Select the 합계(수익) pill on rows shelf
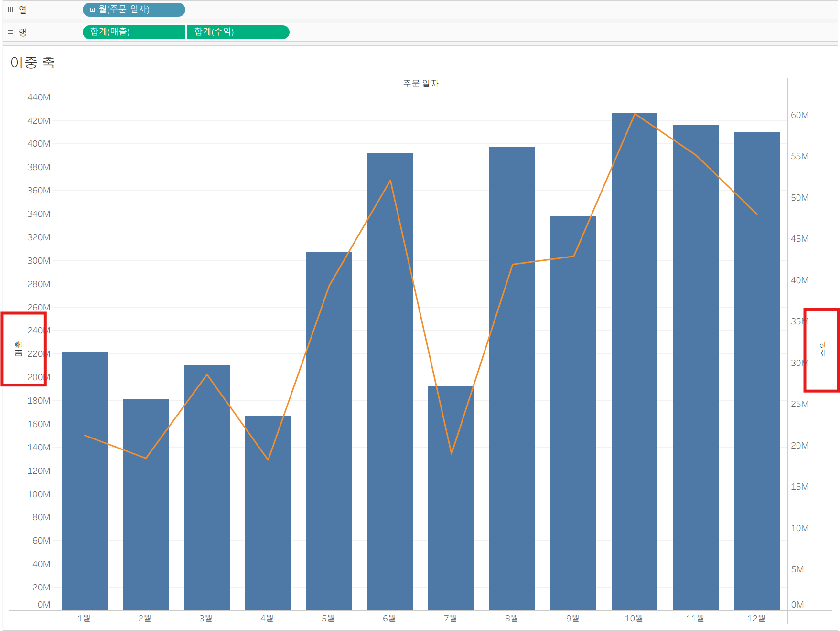The width and height of the screenshot is (840, 631). coord(238,32)
